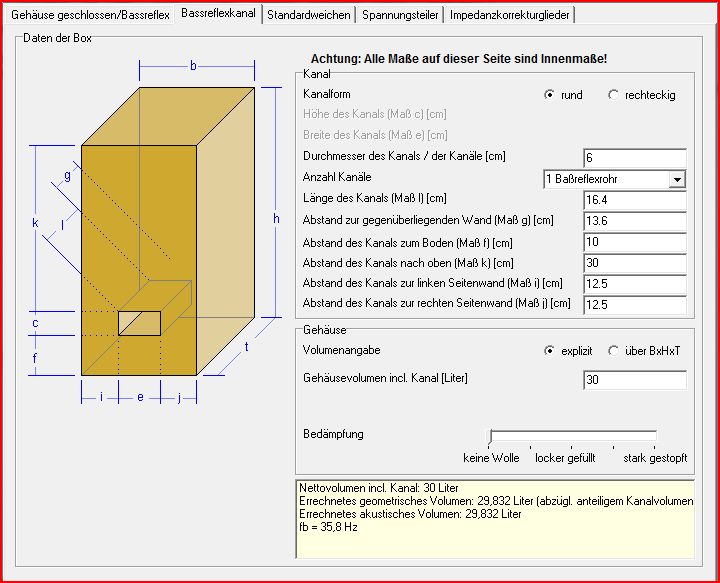Click the dimension label t in diagram
The image size is (720, 583).
(x=247, y=347)
